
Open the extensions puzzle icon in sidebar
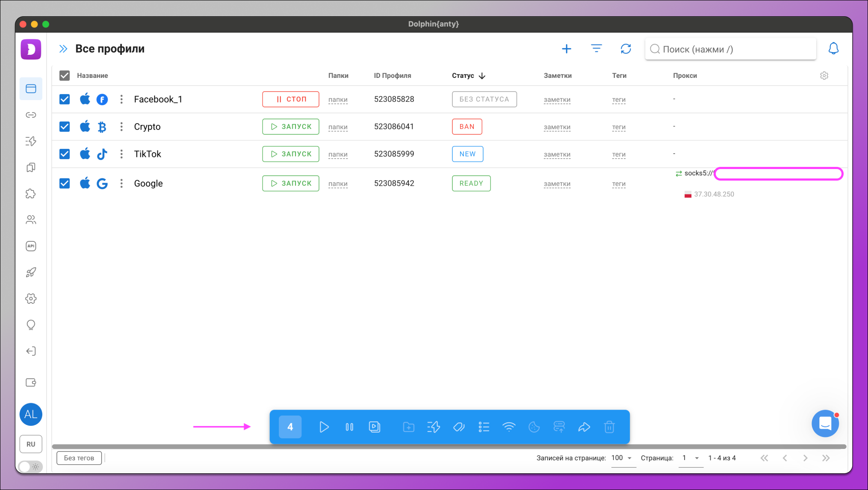31,193
